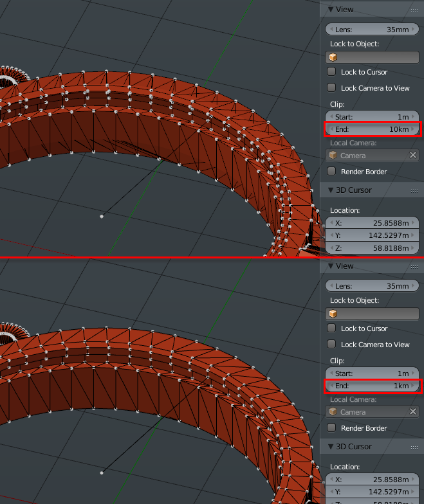Image resolution: width=424 pixels, height=504 pixels.
Task: Click the upper 3D Cursor X location field
Action: (x=372, y=222)
